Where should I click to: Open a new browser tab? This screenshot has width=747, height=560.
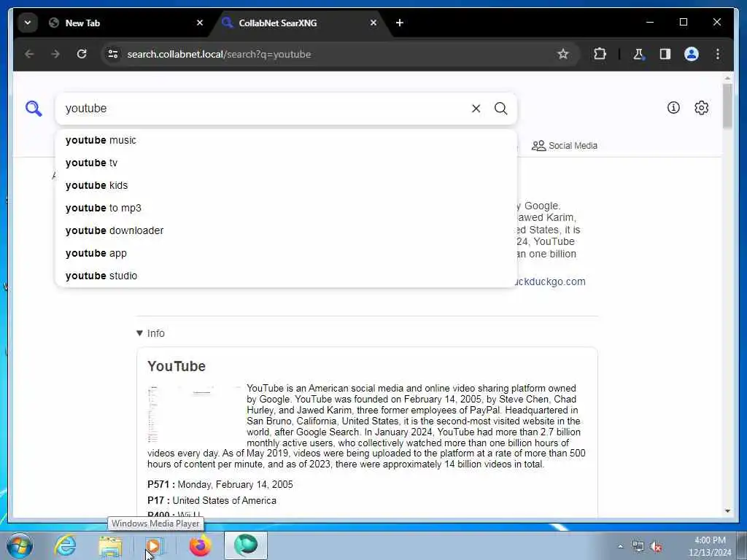tap(400, 23)
